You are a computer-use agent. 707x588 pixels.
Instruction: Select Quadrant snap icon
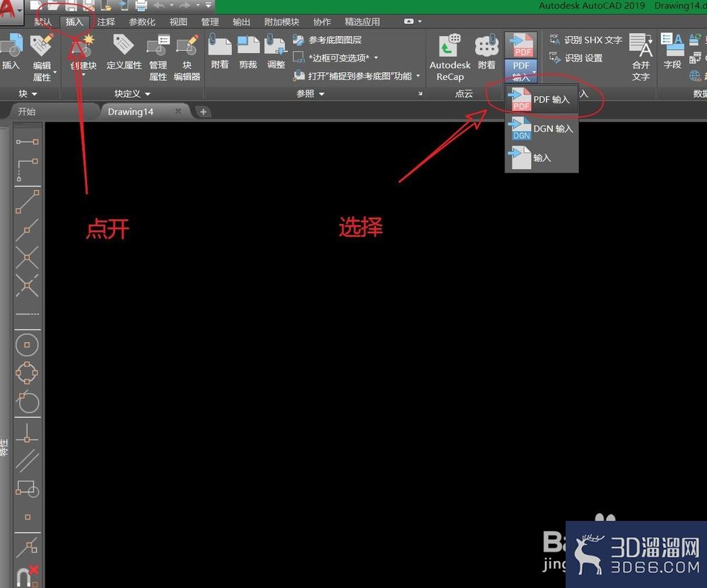28,373
